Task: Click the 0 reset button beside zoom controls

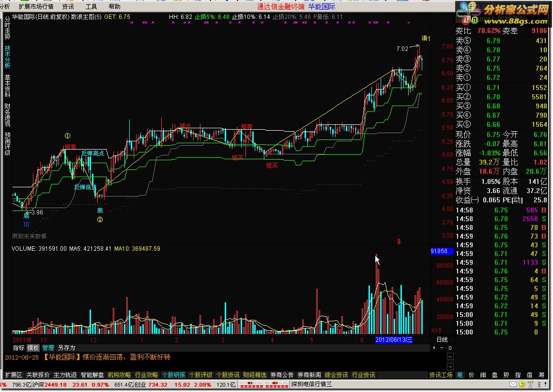Action: point(450,348)
